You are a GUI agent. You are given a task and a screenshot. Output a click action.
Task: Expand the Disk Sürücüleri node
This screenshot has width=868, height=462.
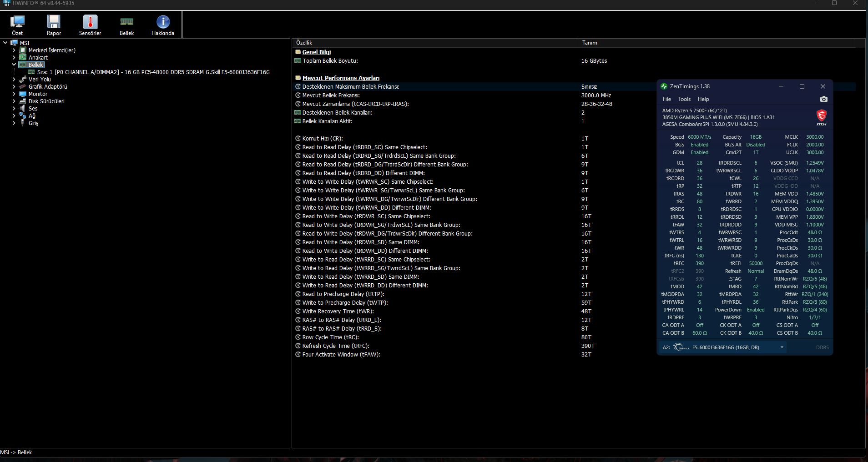point(14,101)
